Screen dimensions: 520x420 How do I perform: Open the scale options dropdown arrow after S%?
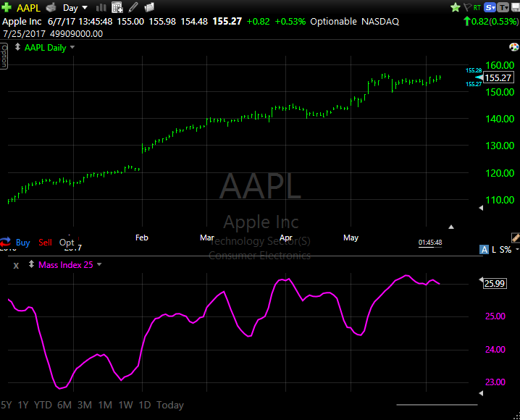517,250
